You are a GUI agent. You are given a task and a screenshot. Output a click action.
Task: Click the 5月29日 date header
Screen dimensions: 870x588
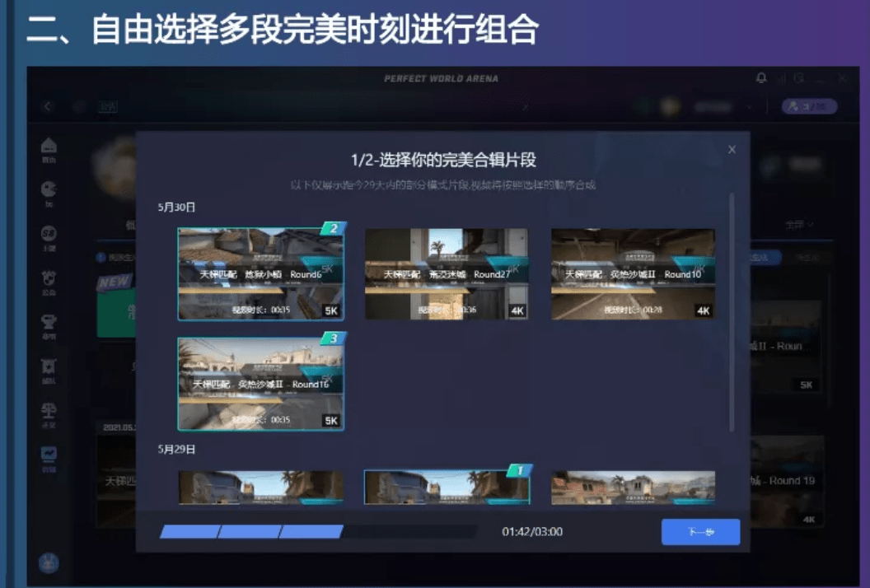(176, 450)
